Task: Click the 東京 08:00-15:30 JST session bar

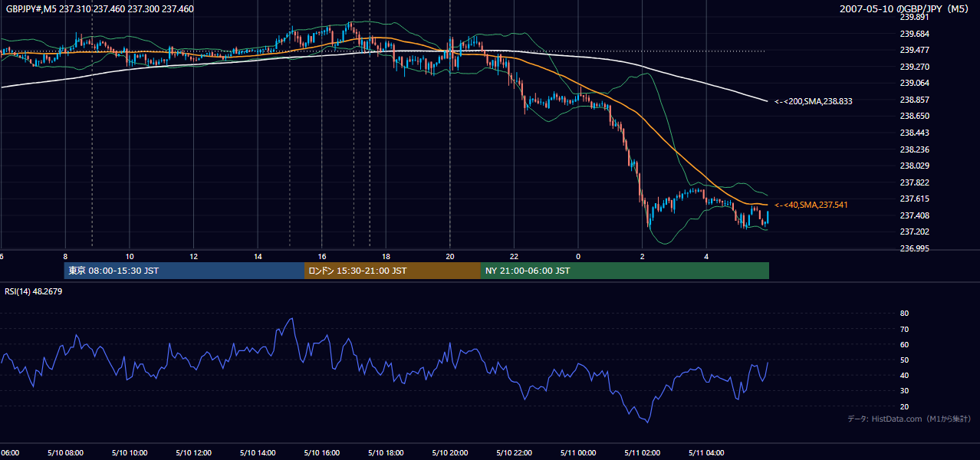Action: [x=184, y=271]
